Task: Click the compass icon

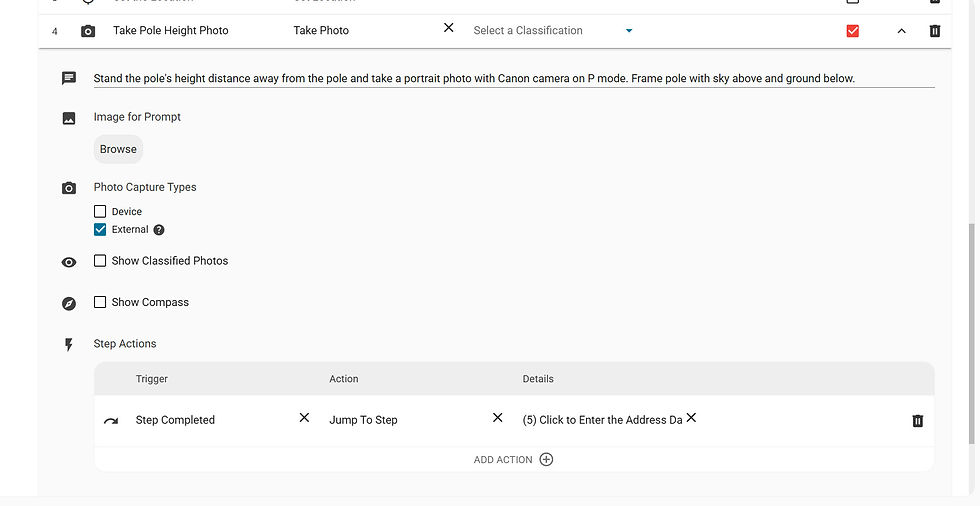Action: pyautogui.click(x=69, y=304)
